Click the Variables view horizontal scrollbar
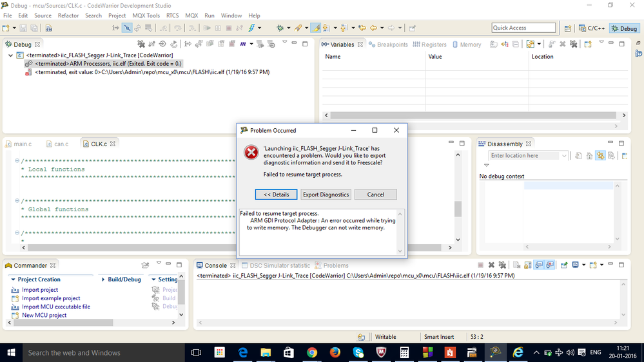This screenshot has height=362, width=644. point(473,115)
